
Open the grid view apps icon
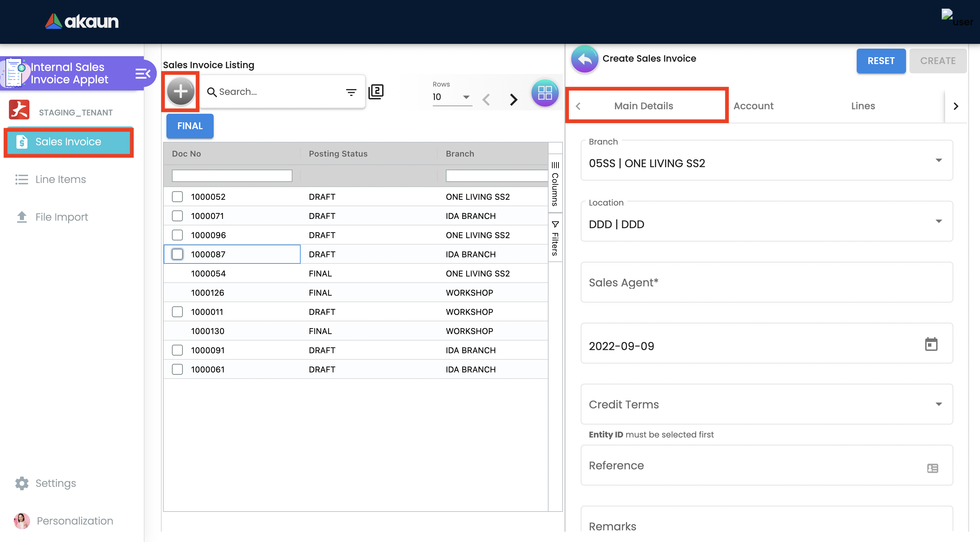tap(544, 93)
